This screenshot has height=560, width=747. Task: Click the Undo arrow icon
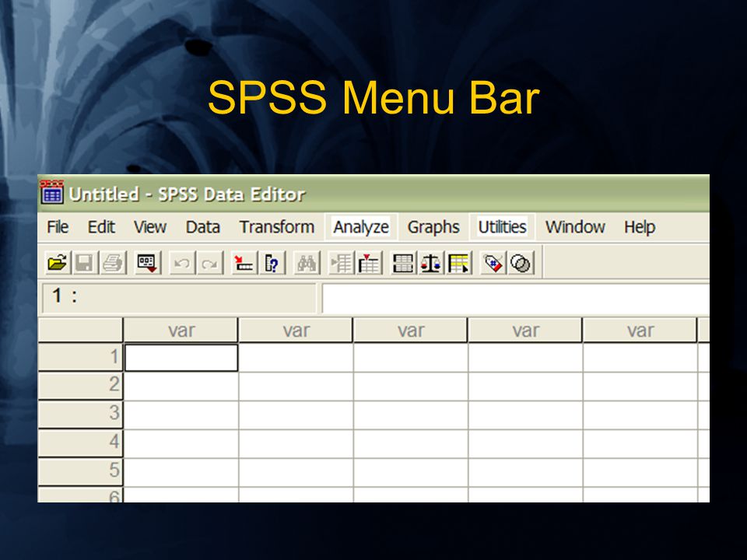[x=182, y=263]
